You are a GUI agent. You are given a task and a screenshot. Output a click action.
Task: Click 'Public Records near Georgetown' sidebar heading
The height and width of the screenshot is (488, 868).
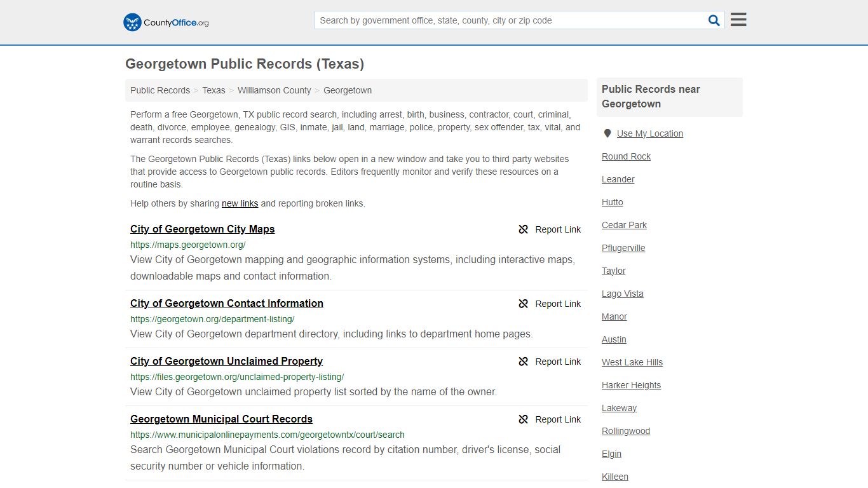(651, 97)
